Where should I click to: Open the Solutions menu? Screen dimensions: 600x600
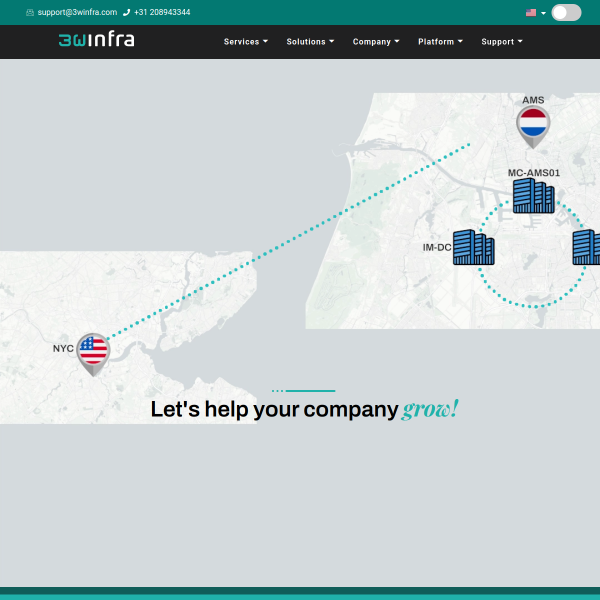pyautogui.click(x=310, y=42)
